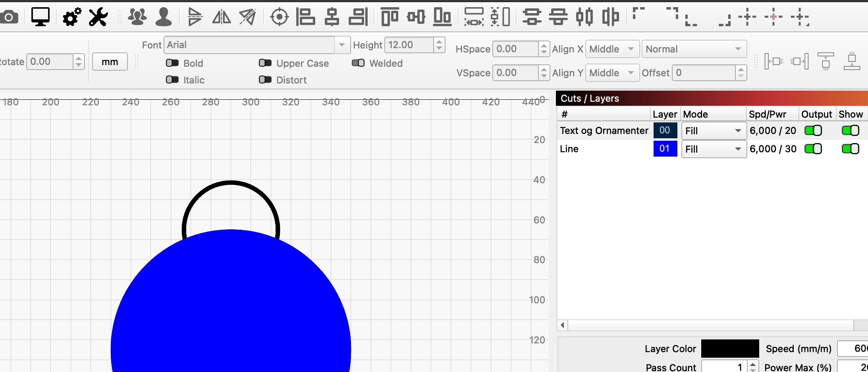Click the blue 01 layer color button
This screenshot has height=372, width=868.
[665, 149]
